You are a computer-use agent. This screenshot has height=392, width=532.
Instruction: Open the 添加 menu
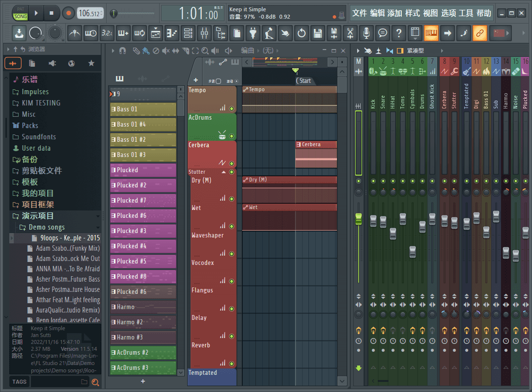coord(395,13)
